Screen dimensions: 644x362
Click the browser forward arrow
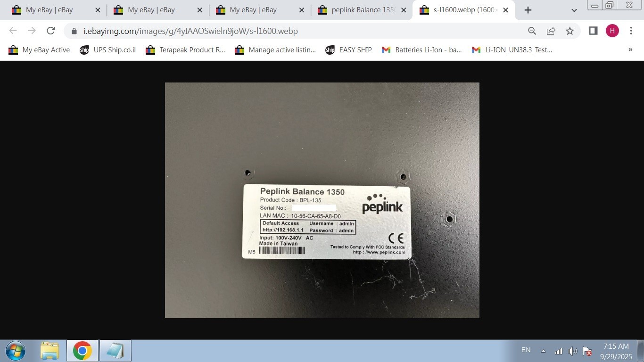(x=32, y=31)
